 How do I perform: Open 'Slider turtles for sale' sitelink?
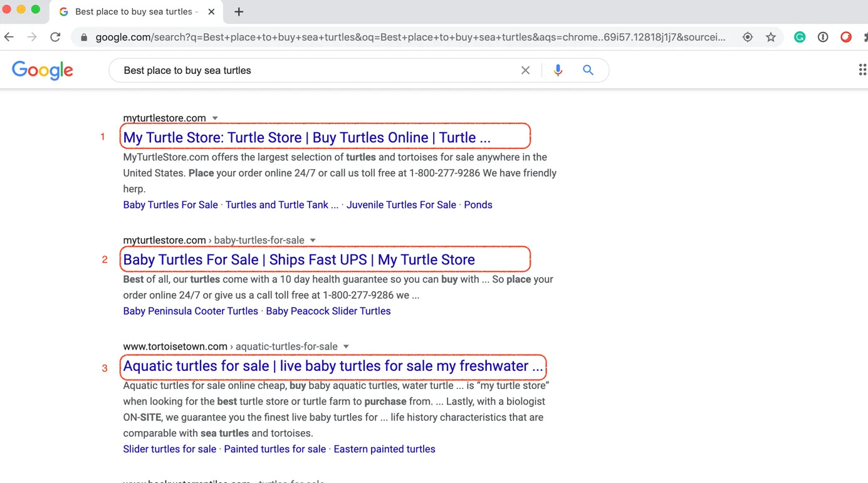coord(170,449)
